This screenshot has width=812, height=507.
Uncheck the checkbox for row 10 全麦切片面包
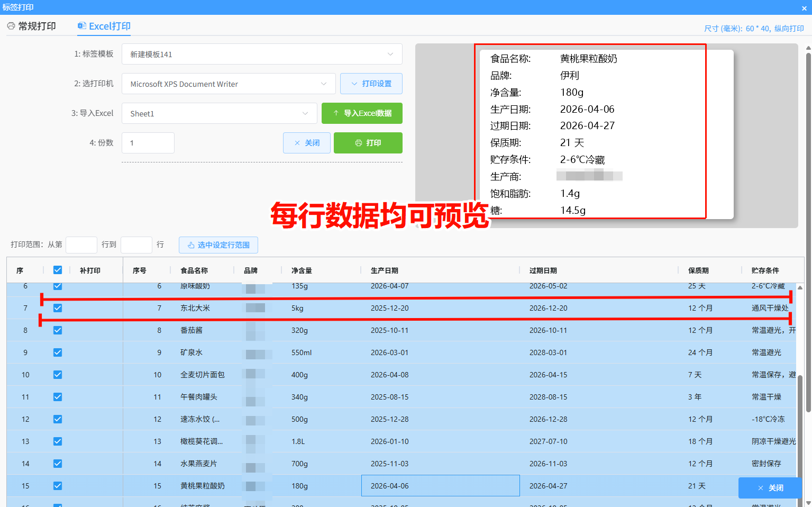(x=58, y=375)
